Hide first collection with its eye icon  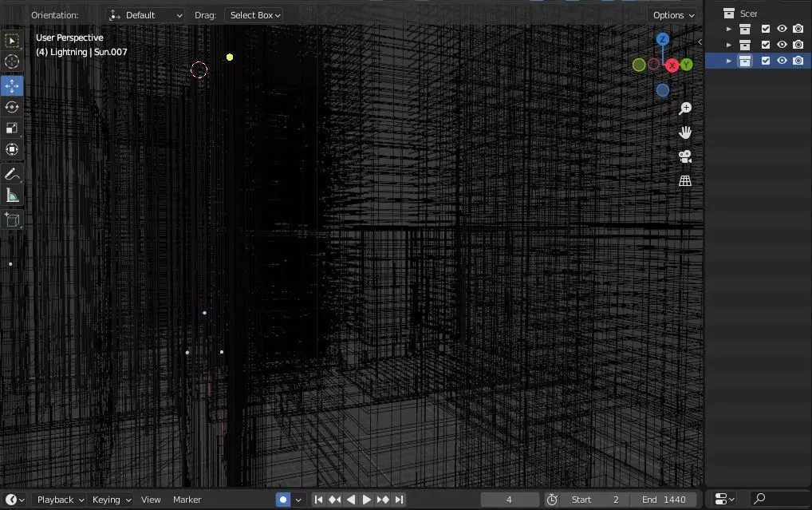coord(782,29)
